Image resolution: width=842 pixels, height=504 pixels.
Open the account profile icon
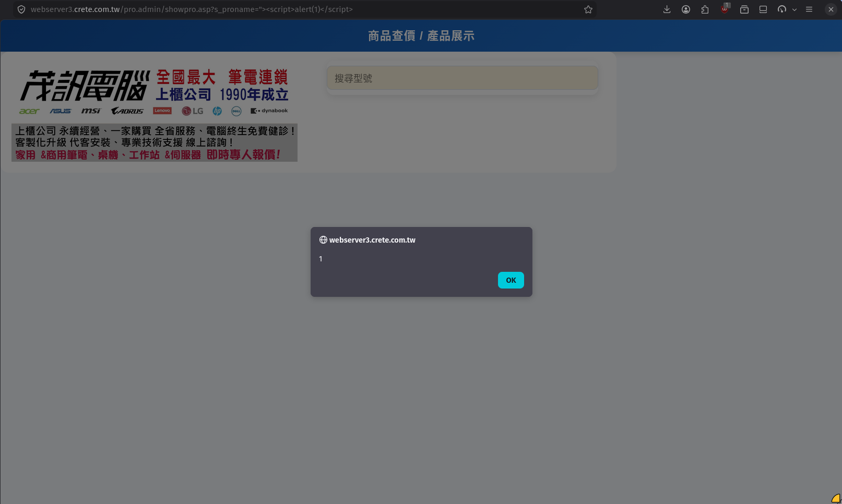[686, 9]
